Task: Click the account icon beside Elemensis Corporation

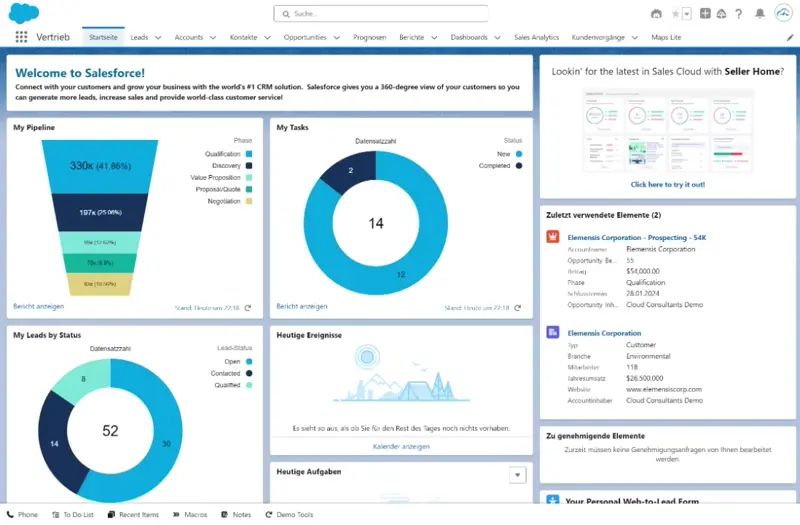Action: [x=553, y=332]
